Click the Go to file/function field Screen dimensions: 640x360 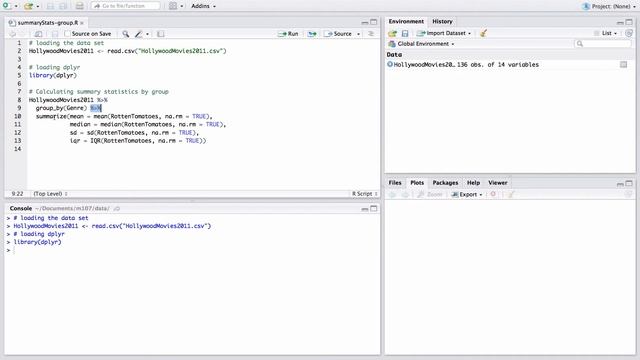[x=125, y=6]
